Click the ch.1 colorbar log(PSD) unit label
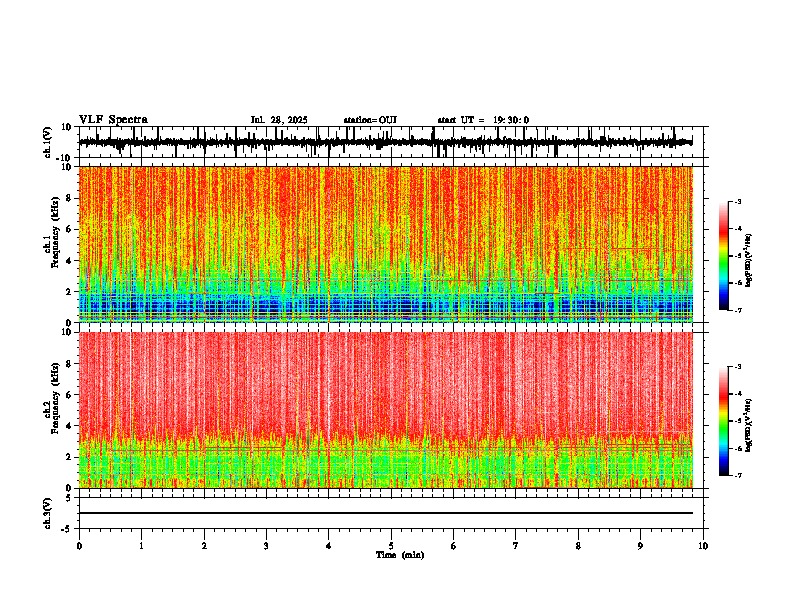This screenshot has height=612, width=792. [x=748, y=261]
